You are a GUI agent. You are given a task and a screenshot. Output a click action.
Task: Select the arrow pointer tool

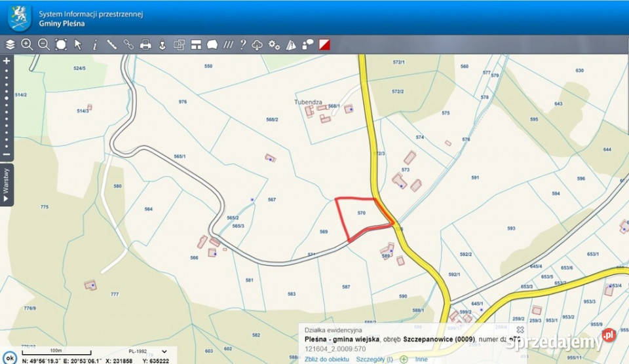pos(78,45)
